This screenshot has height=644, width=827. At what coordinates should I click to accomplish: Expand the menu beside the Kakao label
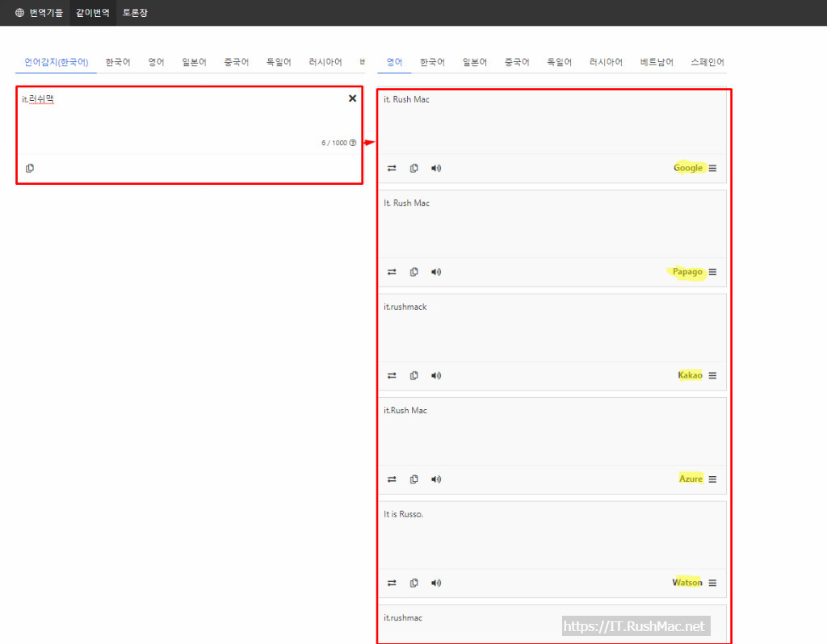click(712, 375)
